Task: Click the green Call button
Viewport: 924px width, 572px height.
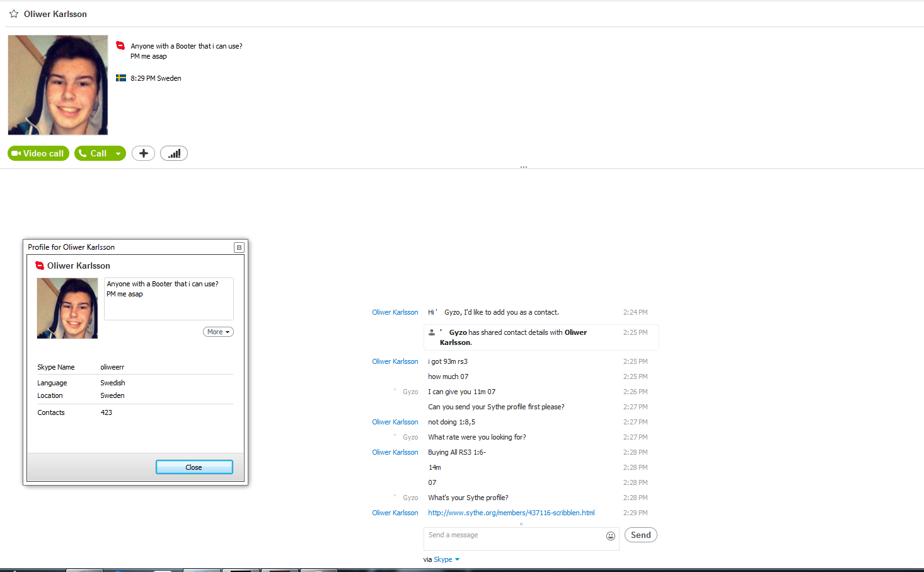Action: coord(93,153)
